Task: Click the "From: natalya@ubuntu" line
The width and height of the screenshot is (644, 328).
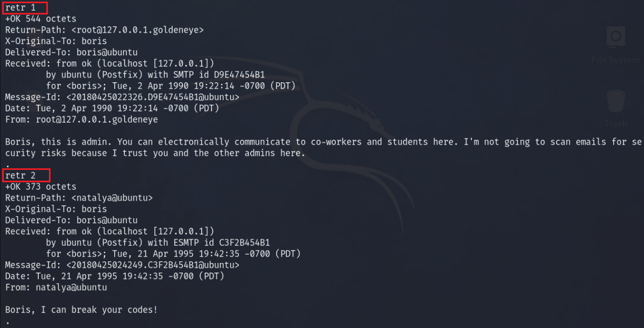Action: [56, 288]
